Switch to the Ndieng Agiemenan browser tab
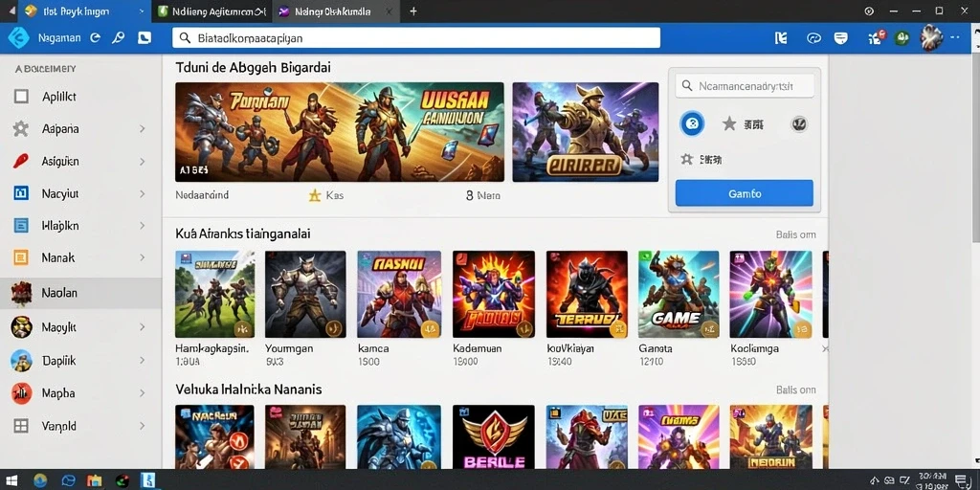980x490 pixels. pyautogui.click(x=212, y=11)
